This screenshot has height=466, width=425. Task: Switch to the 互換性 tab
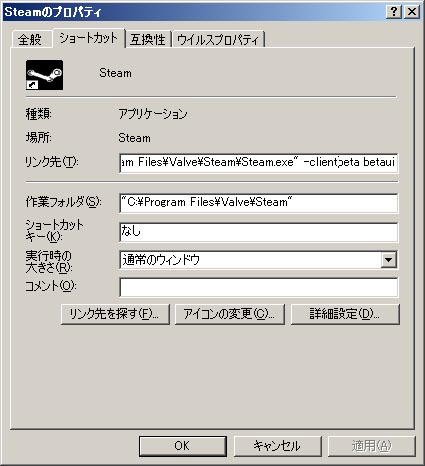point(148,39)
